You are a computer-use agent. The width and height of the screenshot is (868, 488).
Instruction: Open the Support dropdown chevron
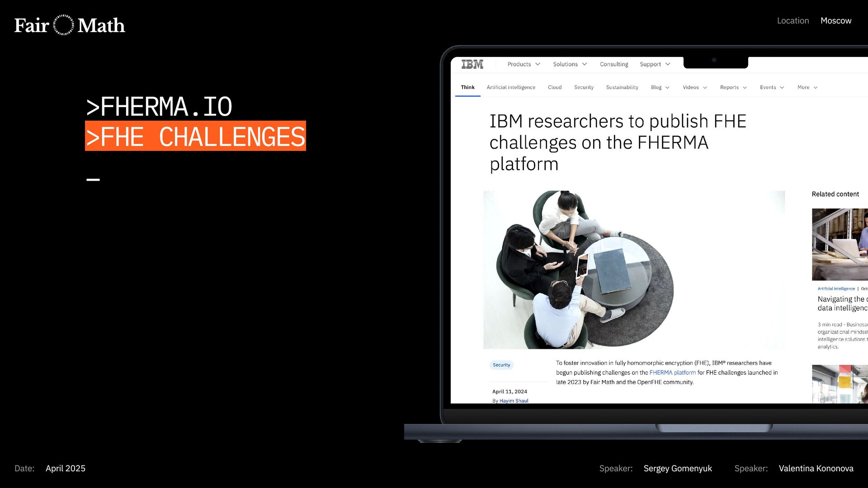coord(668,64)
